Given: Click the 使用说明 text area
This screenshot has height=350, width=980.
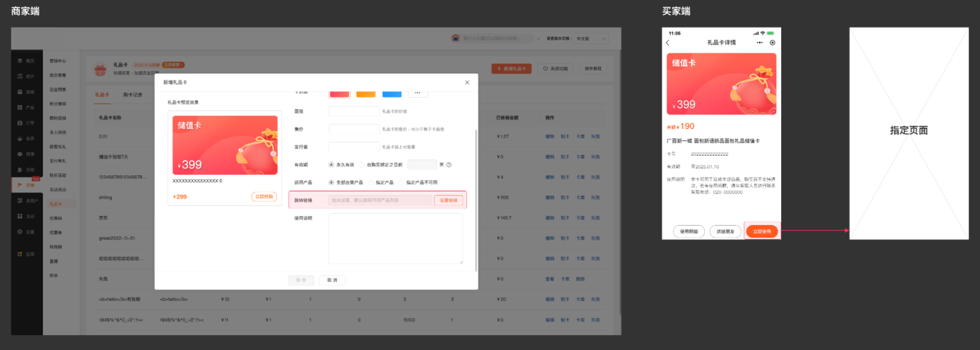Looking at the screenshot, I should click(x=396, y=238).
